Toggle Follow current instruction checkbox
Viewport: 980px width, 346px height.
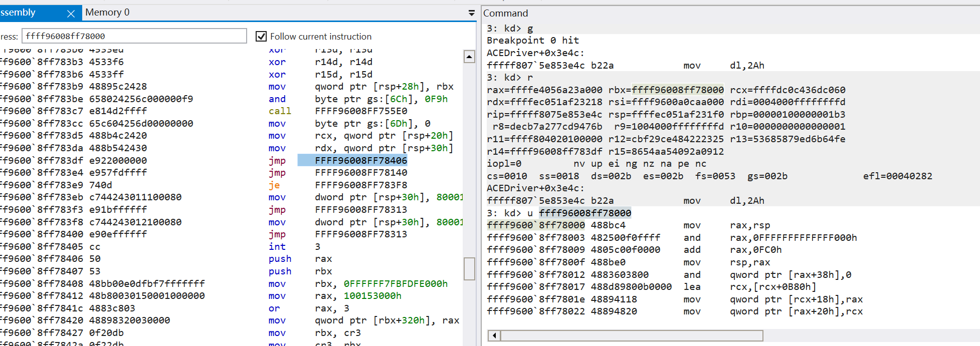pos(261,36)
